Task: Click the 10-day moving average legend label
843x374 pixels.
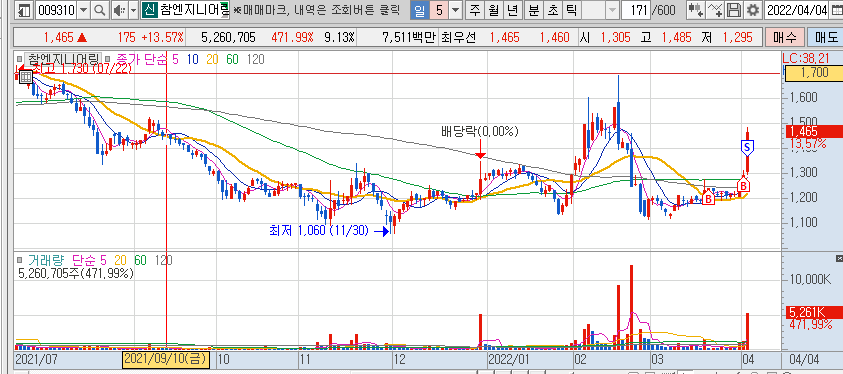Action: tap(192, 59)
